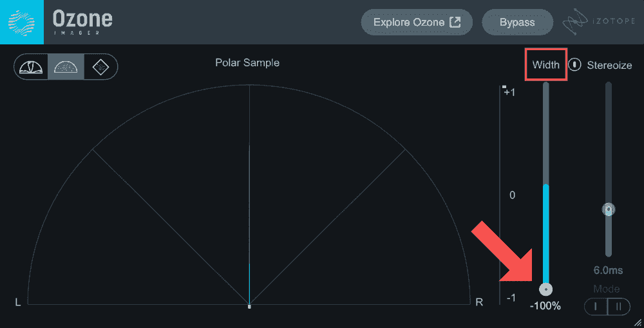Select Stereoize Mode I
The image size is (644, 328).
tap(596, 307)
